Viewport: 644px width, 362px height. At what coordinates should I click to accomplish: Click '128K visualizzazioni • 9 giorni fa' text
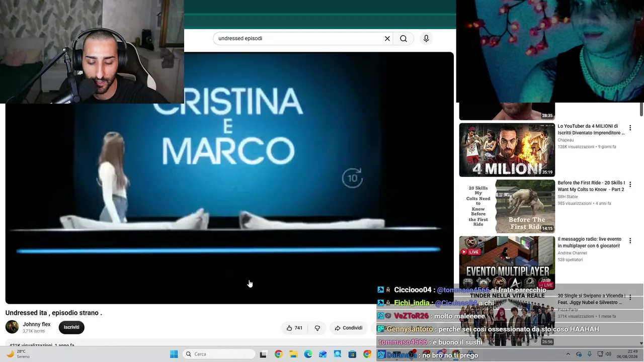click(587, 147)
